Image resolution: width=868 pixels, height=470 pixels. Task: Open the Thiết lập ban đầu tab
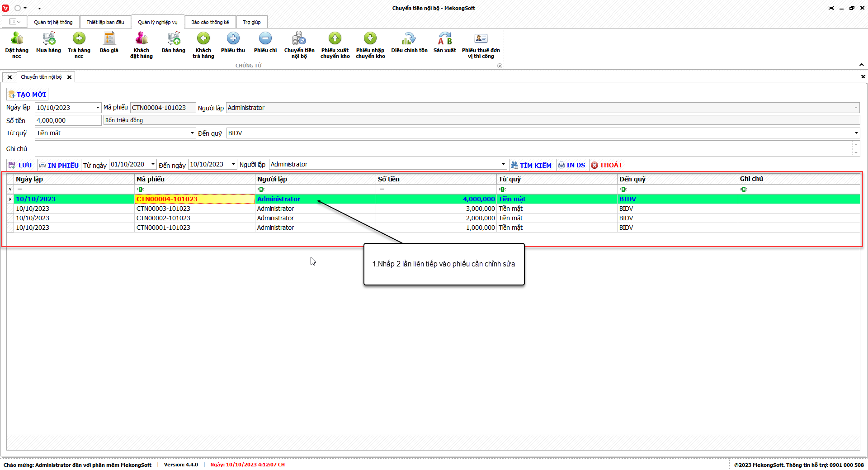[x=105, y=22]
